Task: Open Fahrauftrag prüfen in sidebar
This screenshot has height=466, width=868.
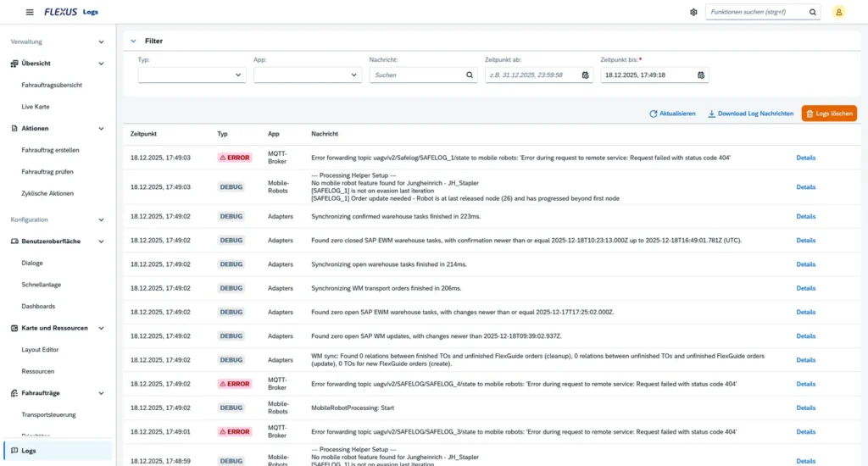Action: tap(47, 171)
